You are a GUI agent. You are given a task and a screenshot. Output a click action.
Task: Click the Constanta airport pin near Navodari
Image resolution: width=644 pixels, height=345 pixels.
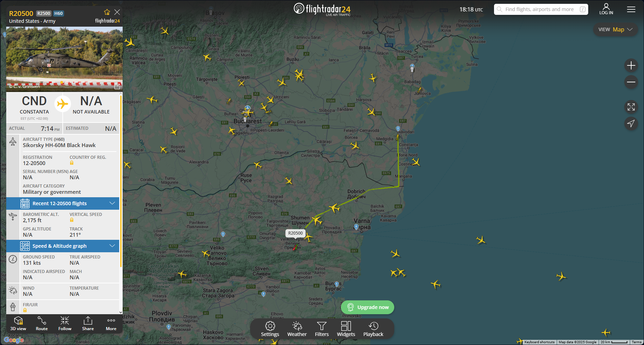coord(398,129)
